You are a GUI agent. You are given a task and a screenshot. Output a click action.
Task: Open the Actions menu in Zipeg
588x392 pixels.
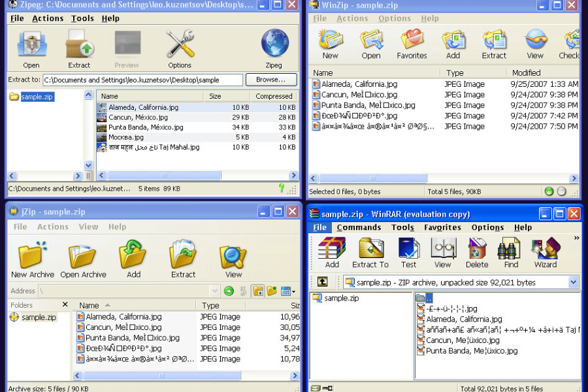click(x=48, y=18)
